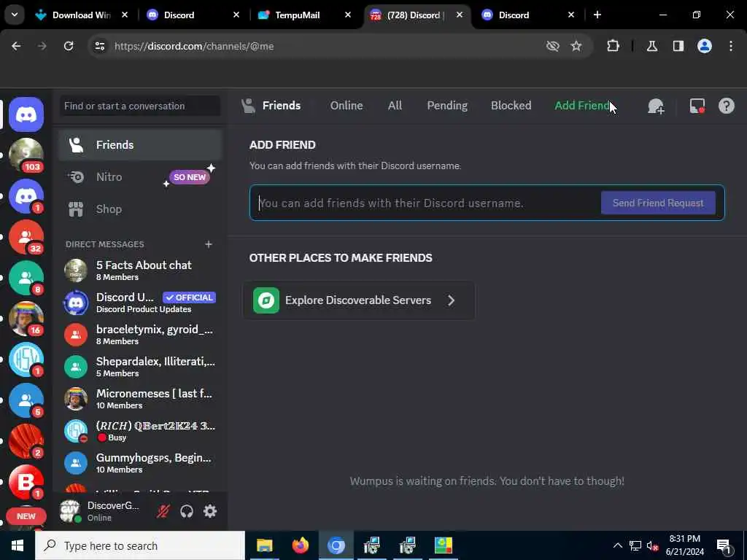Screen dimensions: 747x560
Task: Open the Inbox icon in header
Action: pyautogui.click(x=697, y=106)
